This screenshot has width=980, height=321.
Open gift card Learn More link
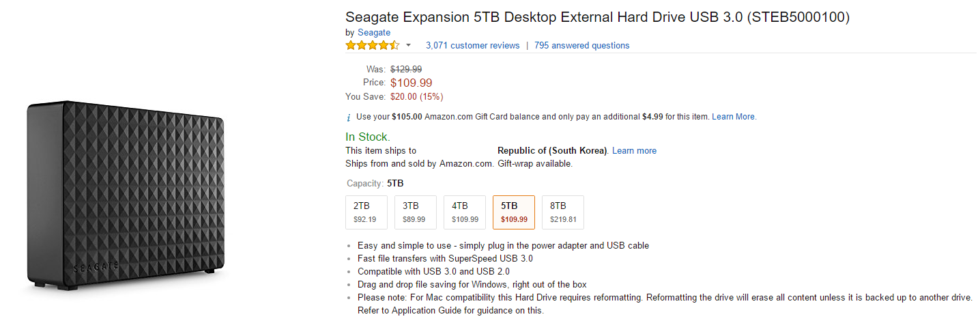[x=734, y=117]
